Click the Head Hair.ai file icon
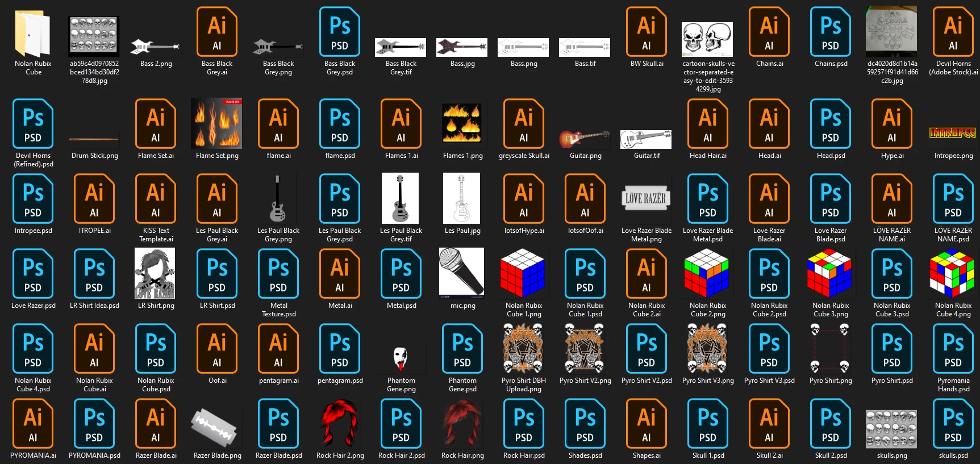 [x=708, y=124]
